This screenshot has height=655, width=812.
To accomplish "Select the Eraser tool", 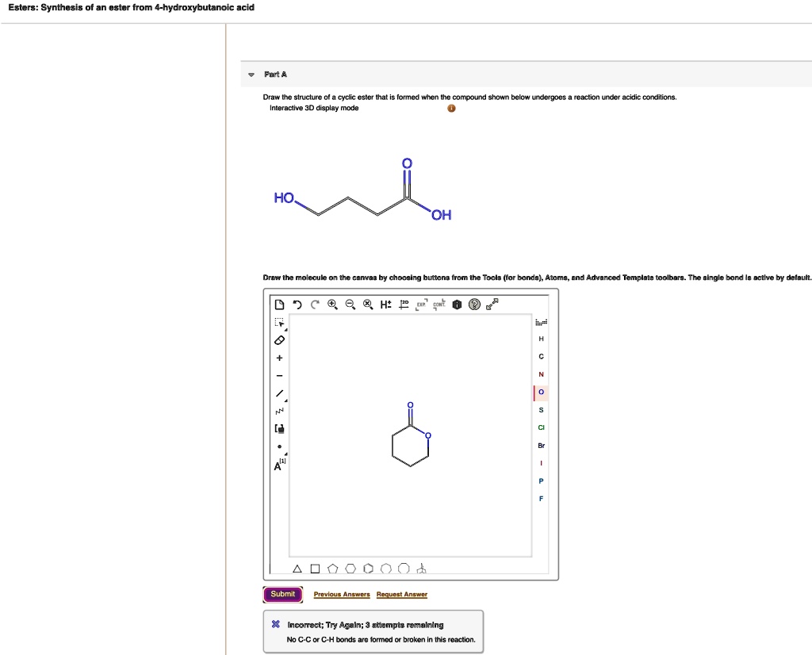I will click(278, 340).
